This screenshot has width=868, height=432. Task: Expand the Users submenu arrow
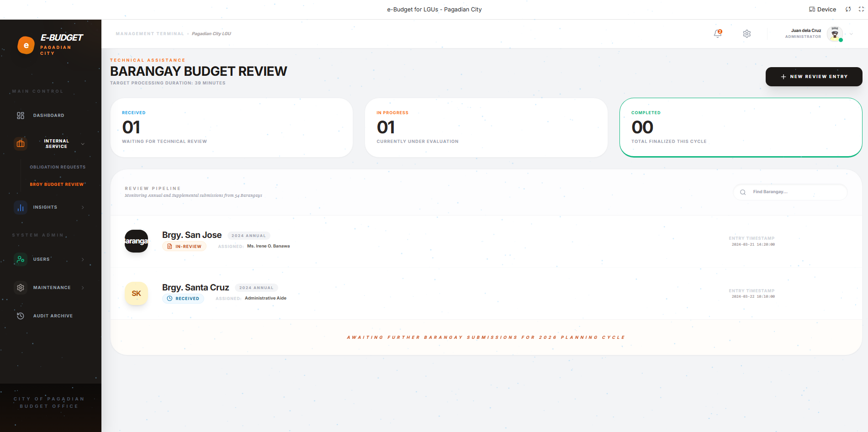pyautogui.click(x=83, y=259)
